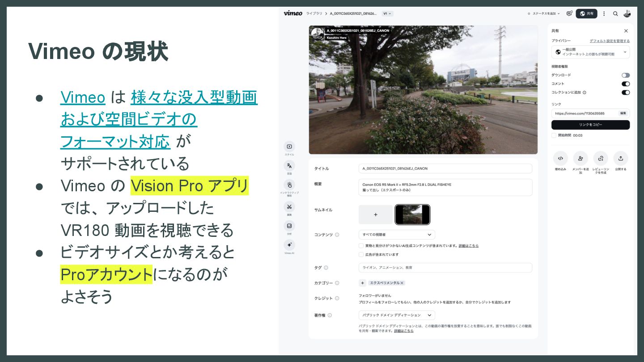Click info icon next to 著作権
This screenshot has width=644, height=362.
click(x=330, y=315)
